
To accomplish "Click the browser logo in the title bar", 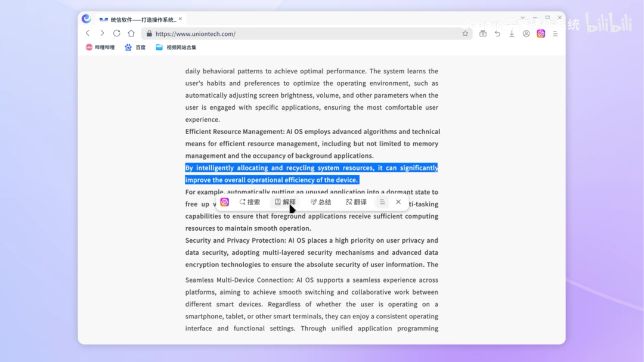I will pos(86,18).
